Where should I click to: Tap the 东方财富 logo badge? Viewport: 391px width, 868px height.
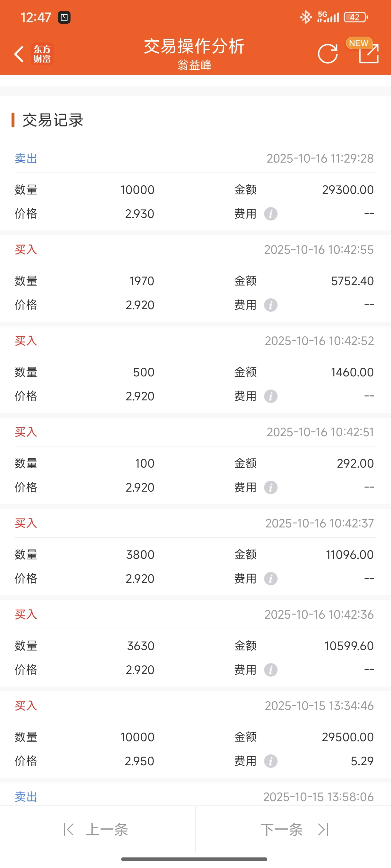point(42,54)
